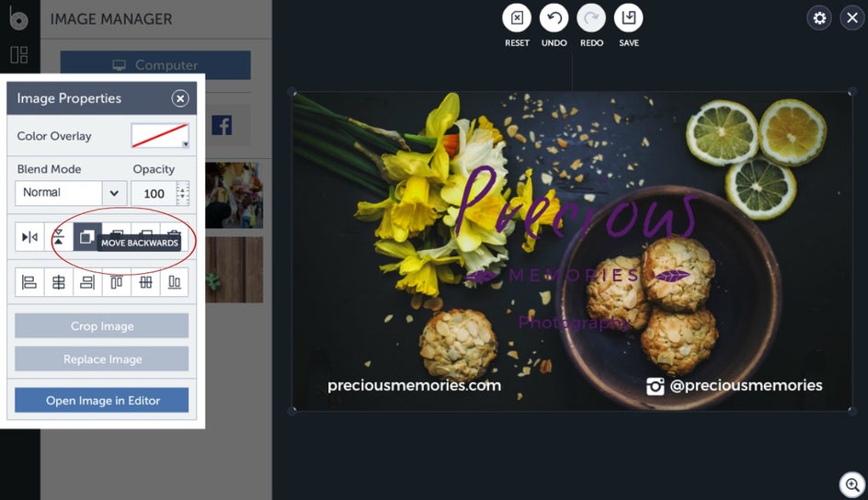Open the Color Overlay swatch picker
This screenshot has width=868, height=500.
pos(160,135)
